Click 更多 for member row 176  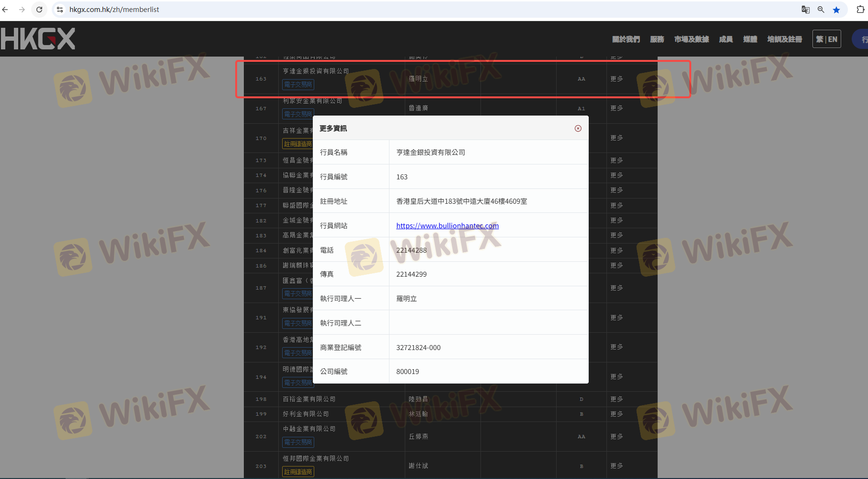(x=617, y=190)
